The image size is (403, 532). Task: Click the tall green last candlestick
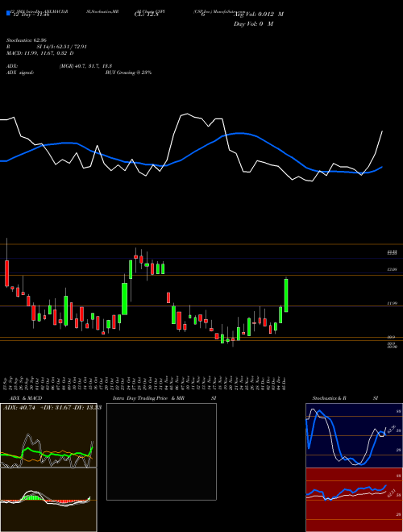click(286, 295)
